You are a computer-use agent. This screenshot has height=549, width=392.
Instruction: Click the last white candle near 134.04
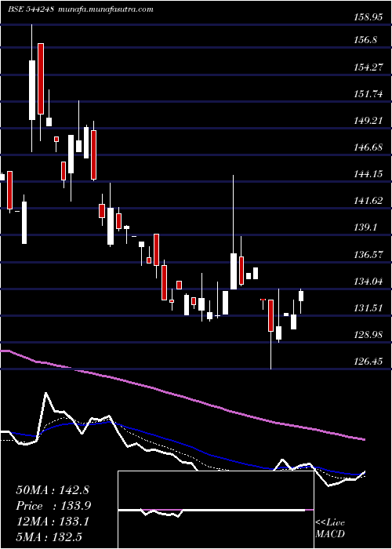(x=301, y=296)
